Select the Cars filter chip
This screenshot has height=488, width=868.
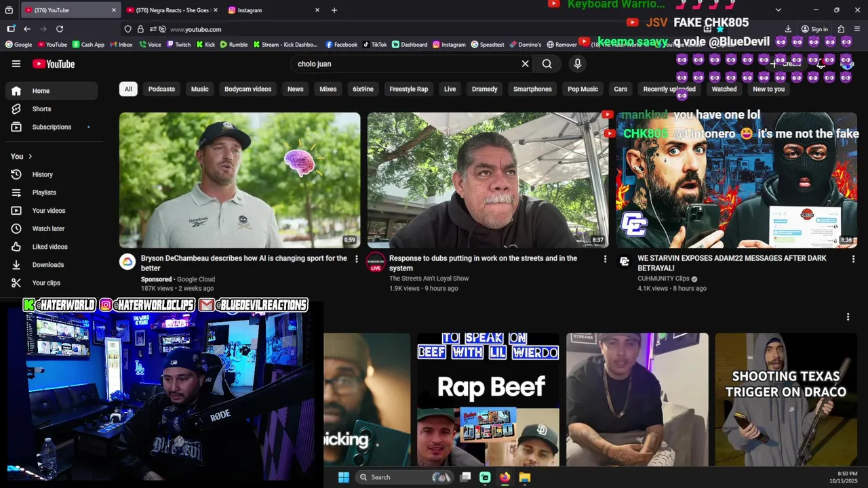pyautogui.click(x=620, y=89)
